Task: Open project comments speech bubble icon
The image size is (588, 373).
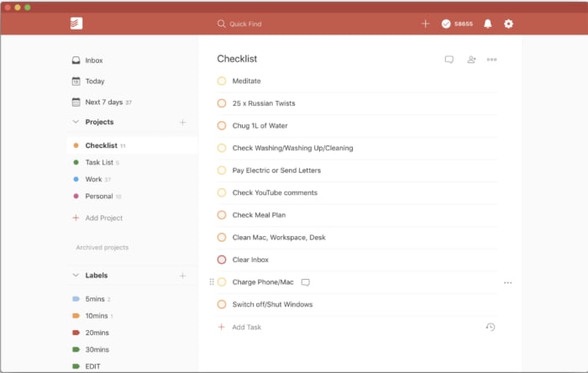Action: 449,60
